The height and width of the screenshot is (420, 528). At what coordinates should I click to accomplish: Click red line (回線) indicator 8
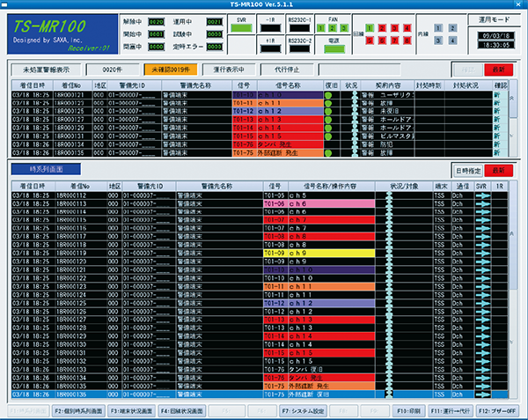(407, 41)
